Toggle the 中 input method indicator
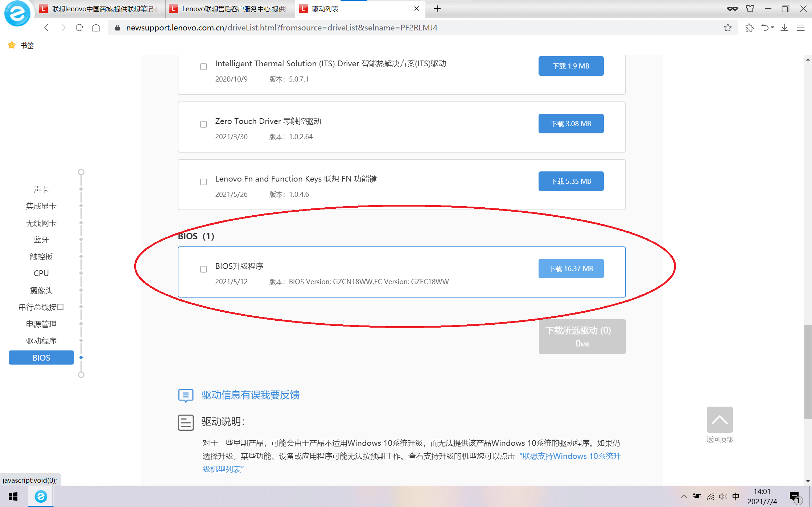 tap(736, 496)
